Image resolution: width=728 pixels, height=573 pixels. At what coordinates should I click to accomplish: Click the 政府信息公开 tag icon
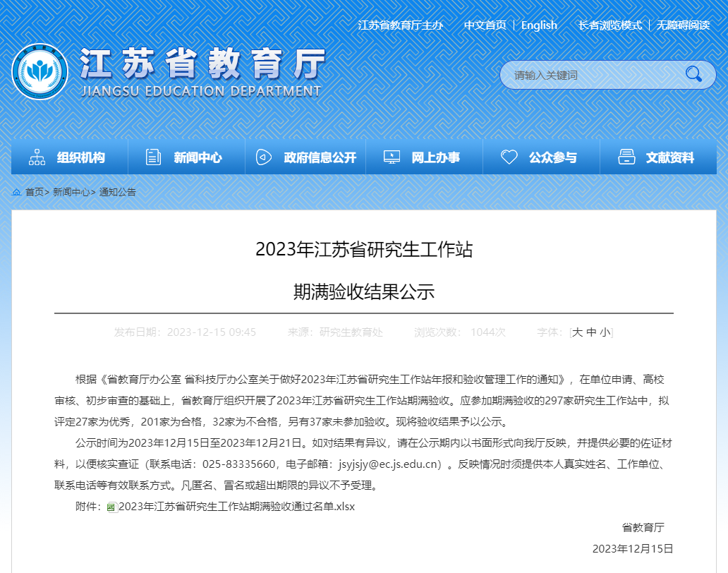(x=264, y=157)
